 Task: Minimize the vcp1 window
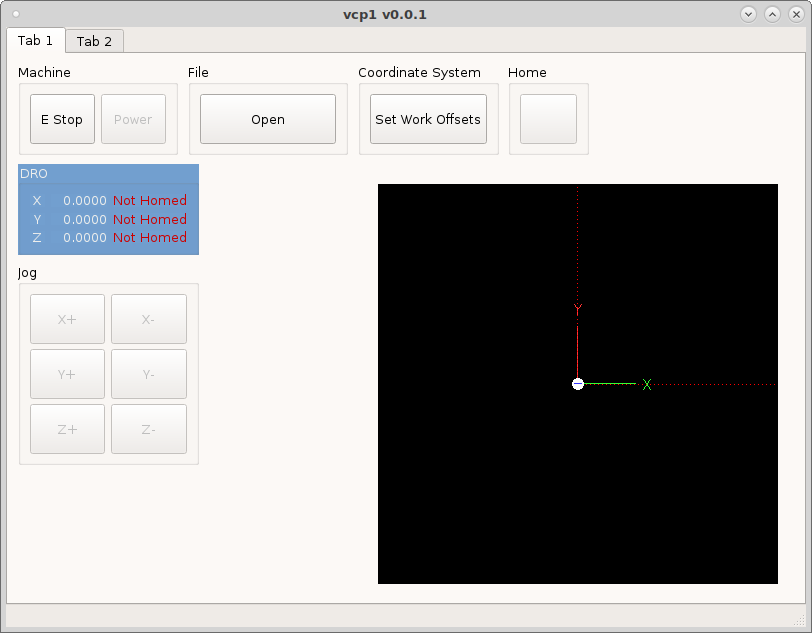[x=748, y=14]
